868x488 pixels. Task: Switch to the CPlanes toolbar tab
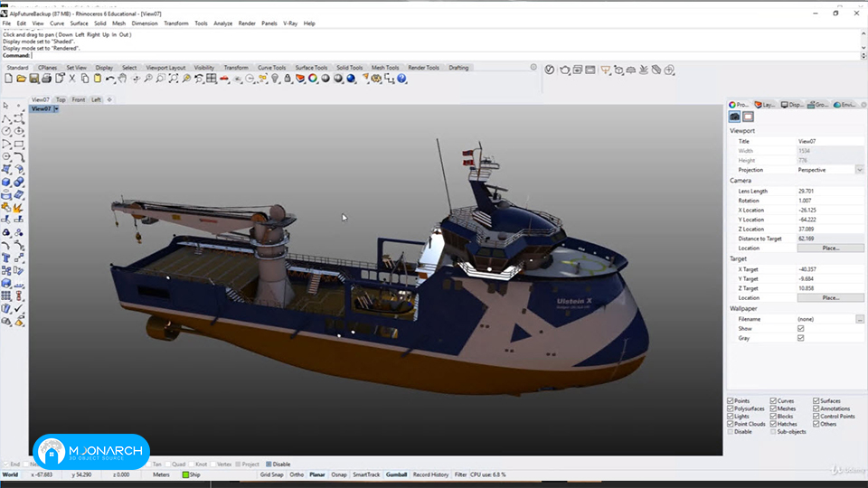point(48,68)
